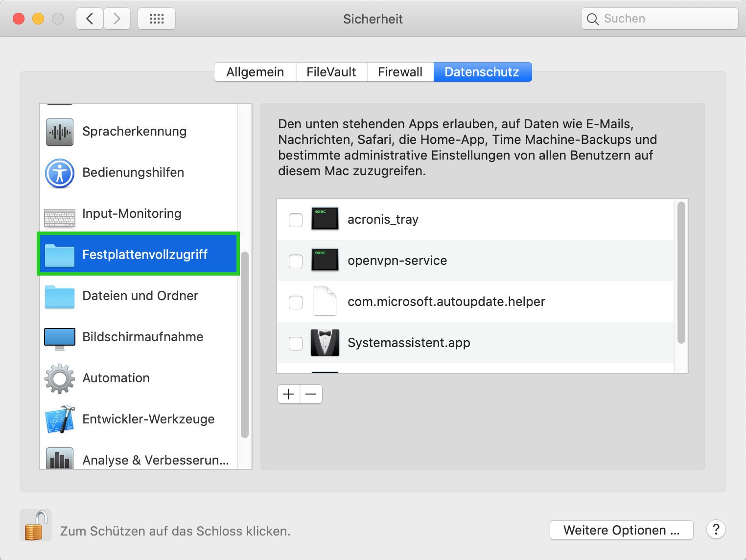746x560 pixels.
Task: Open the Firewall tab
Action: tap(400, 72)
